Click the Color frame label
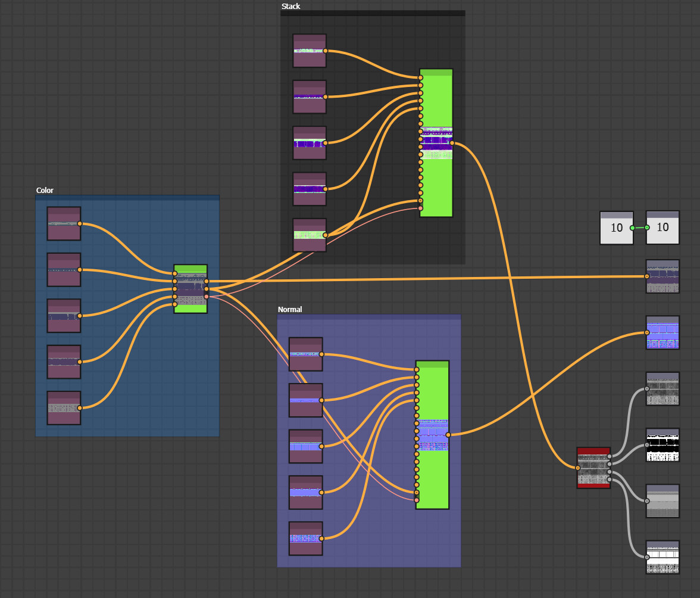Image resolution: width=700 pixels, height=598 pixels. tap(45, 191)
